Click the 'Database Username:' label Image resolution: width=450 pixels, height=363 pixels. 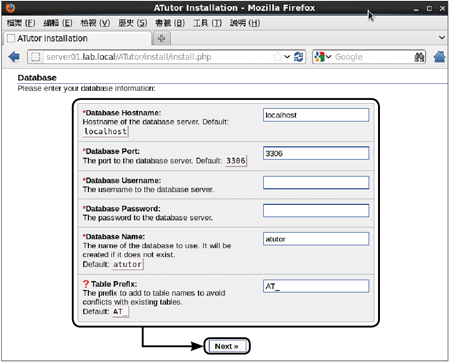point(122,180)
